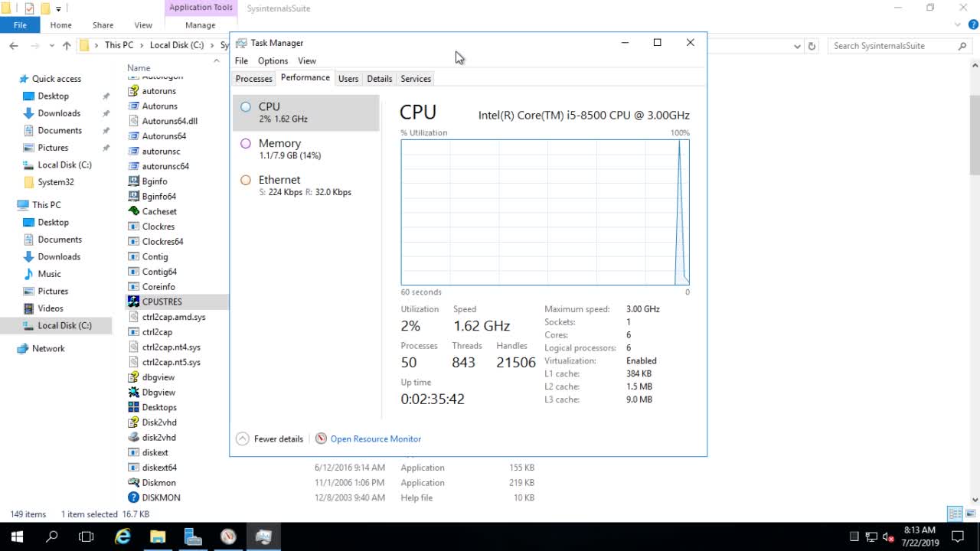Open Quick access in navigation pane
980x551 pixels.
56,79
